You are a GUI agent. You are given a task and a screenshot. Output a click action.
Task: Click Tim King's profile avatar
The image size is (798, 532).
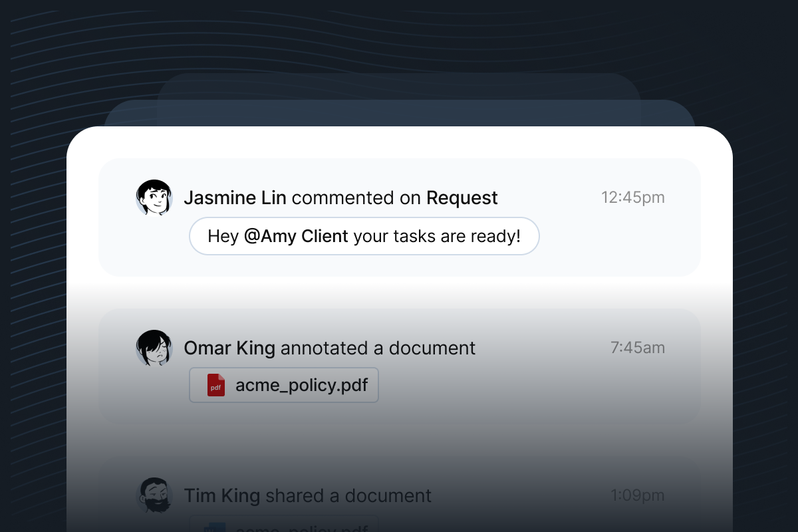pos(154,495)
